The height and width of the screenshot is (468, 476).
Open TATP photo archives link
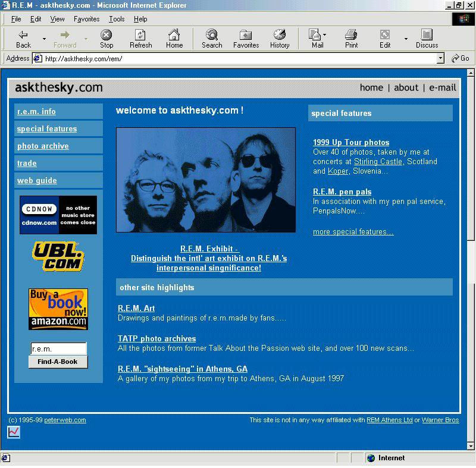156,338
